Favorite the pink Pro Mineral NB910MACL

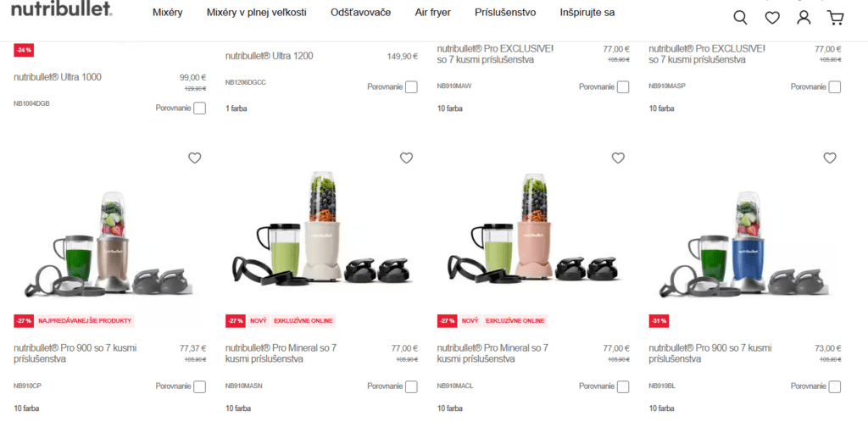[618, 158]
